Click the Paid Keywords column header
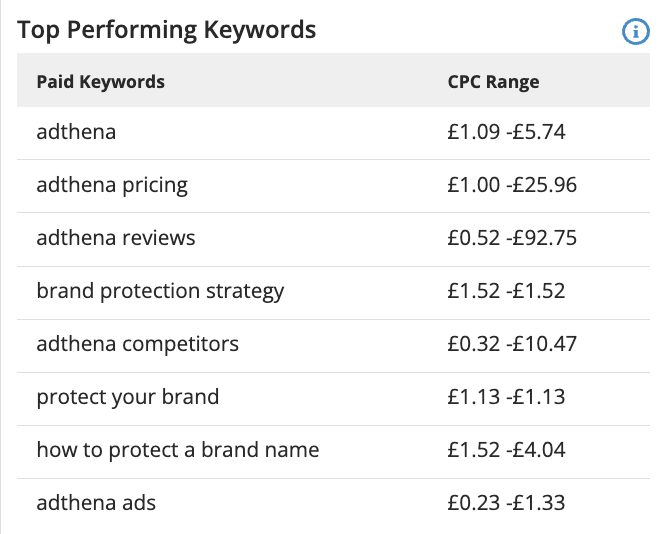 pyautogui.click(x=100, y=82)
